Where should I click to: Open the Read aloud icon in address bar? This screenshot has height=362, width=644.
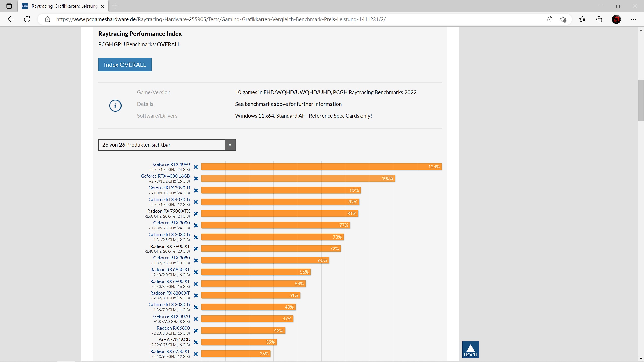[549, 19]
